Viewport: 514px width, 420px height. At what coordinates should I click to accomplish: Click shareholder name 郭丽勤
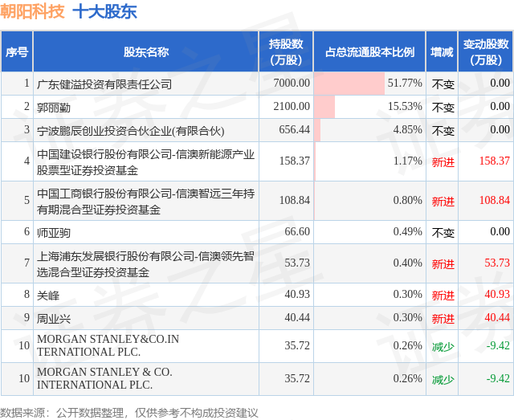click(x=54, y=108)
